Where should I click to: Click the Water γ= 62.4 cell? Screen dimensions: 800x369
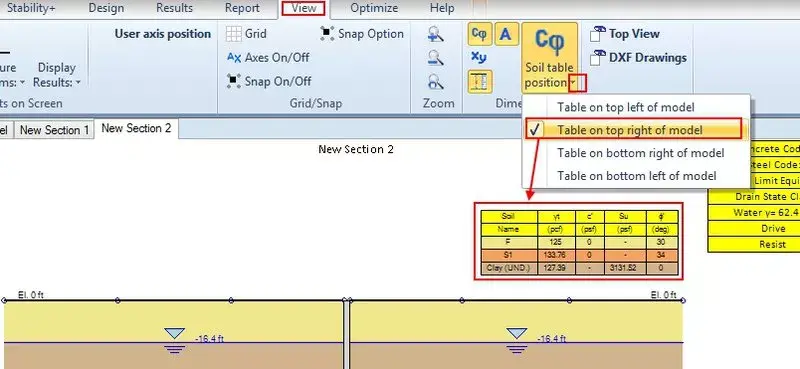[x=754, y=213]
